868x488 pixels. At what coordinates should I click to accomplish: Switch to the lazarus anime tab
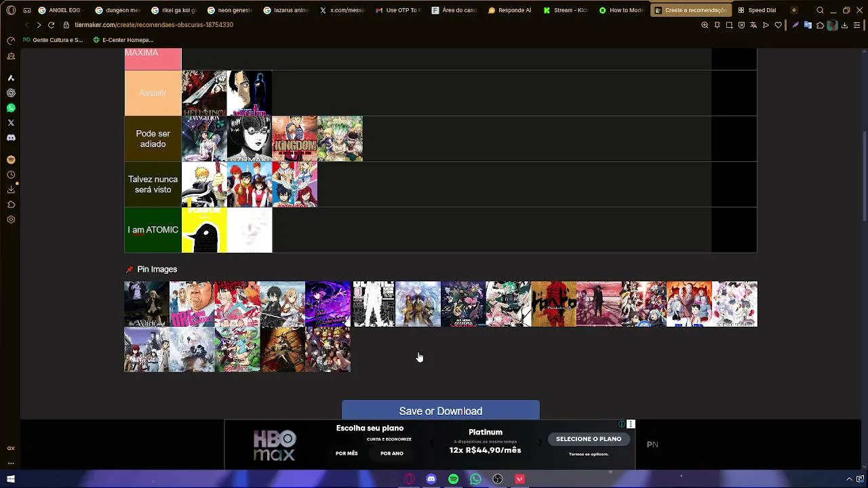[286, 10]
